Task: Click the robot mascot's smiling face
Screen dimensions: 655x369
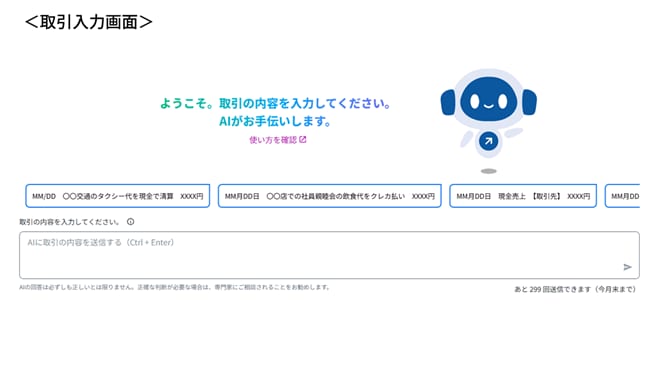Action: tap(488, 100)
